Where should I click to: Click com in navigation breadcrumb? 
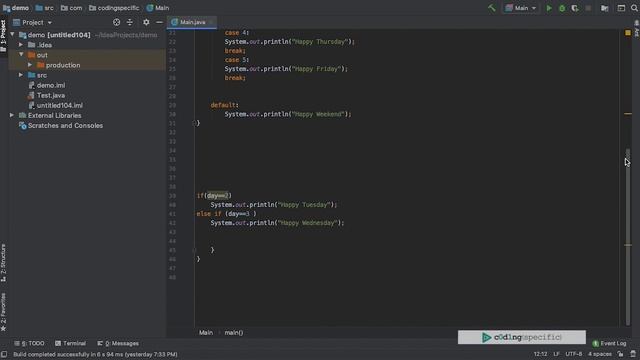tap(71, 8)
